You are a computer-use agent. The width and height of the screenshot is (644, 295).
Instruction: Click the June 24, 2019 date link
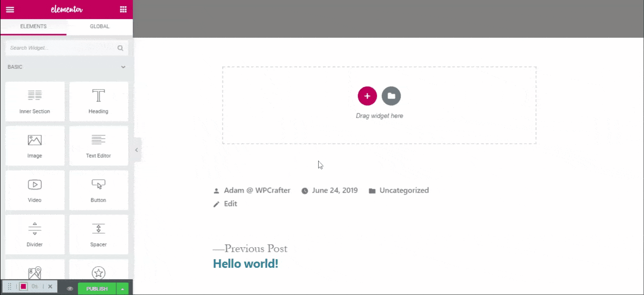335,190
